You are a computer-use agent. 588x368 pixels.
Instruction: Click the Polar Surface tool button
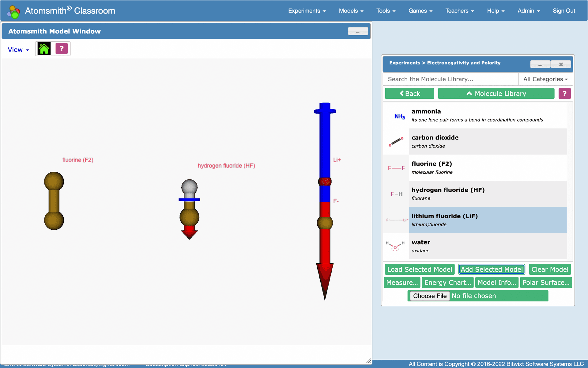pyautogui.click(x=546, y=282)
